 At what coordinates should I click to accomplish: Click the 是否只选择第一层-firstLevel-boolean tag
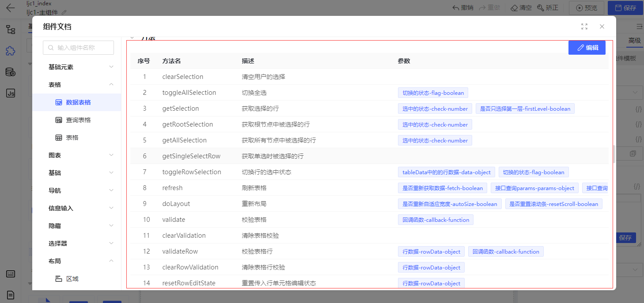coord(525,108)
